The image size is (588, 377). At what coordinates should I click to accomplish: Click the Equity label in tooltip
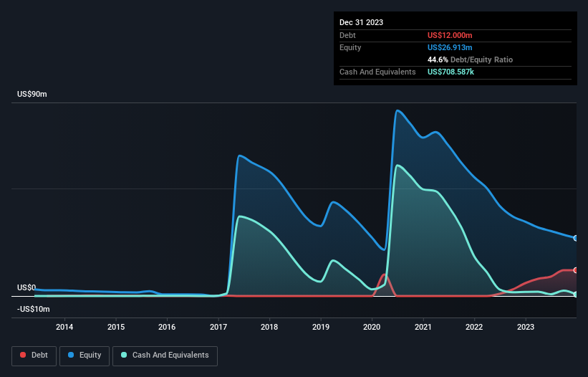tap(350, 47)
